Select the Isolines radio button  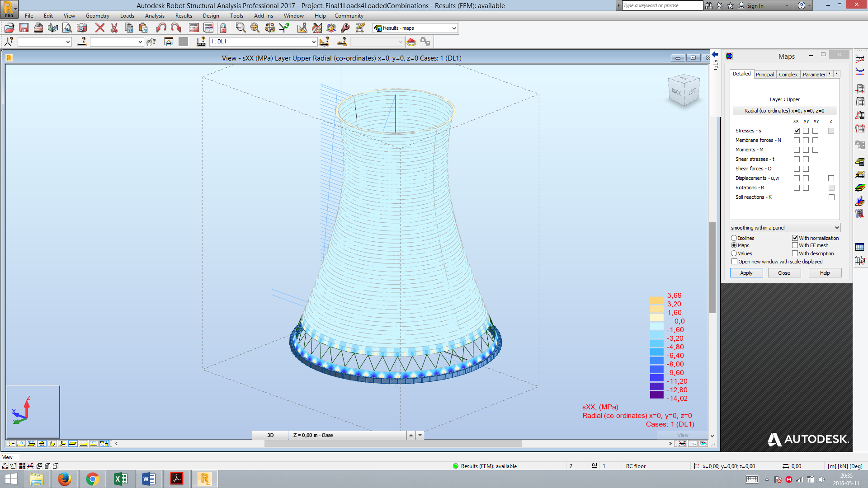click(734, 238)
